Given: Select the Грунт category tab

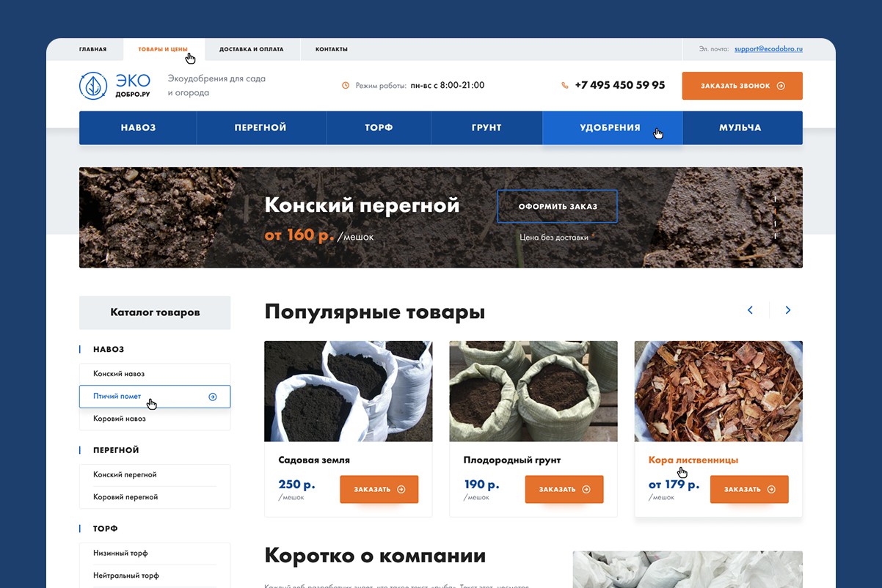Looking at the screenshot, I should 486,128.
